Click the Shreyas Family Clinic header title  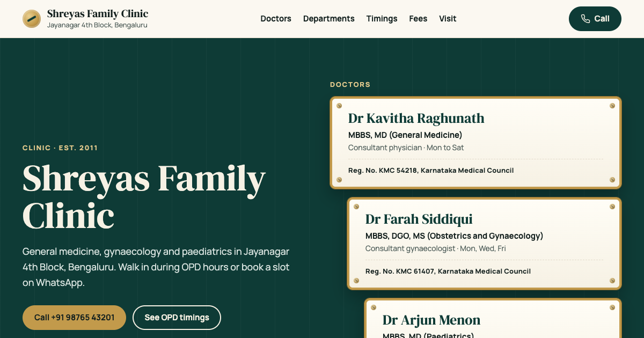coord(98,14)
